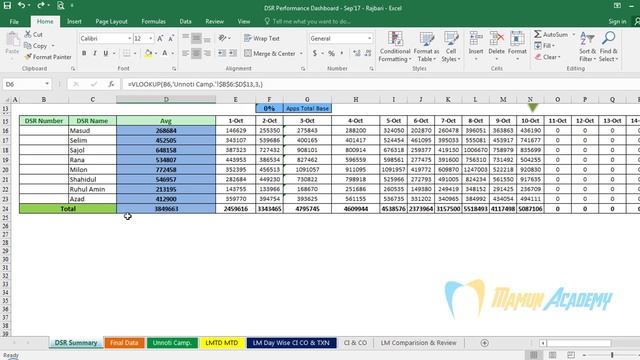Toggle Bold formatting
640x360 pixels.
(84, 53)
